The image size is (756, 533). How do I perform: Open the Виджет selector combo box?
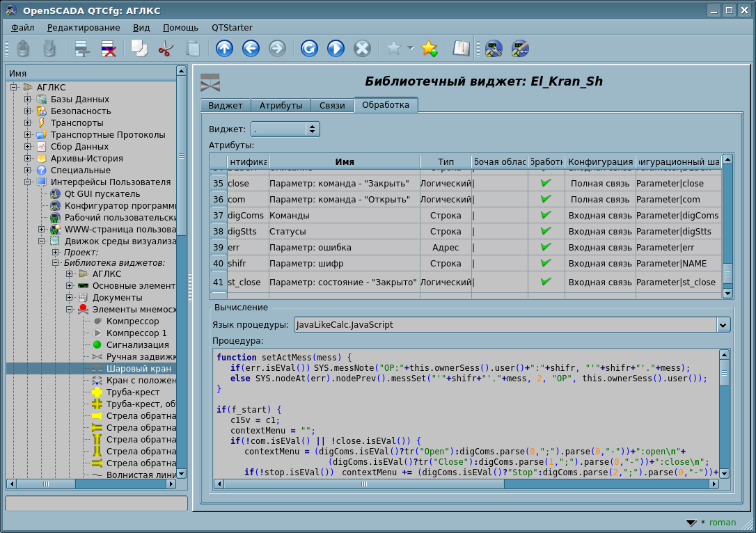tap(285, 129)
